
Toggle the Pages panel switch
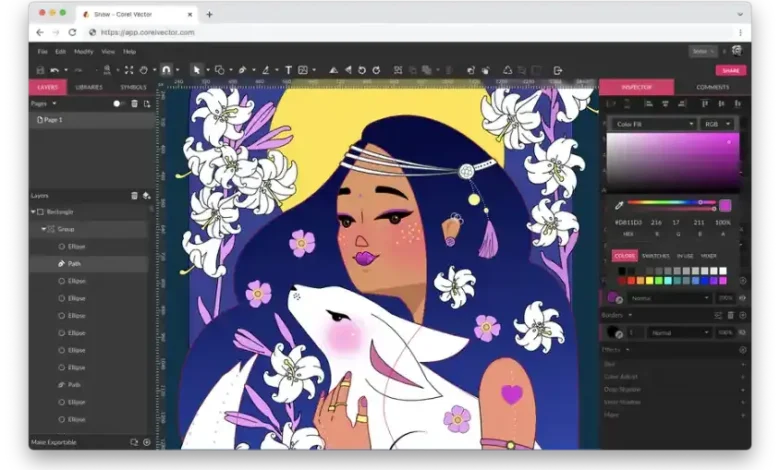[118, 103]
